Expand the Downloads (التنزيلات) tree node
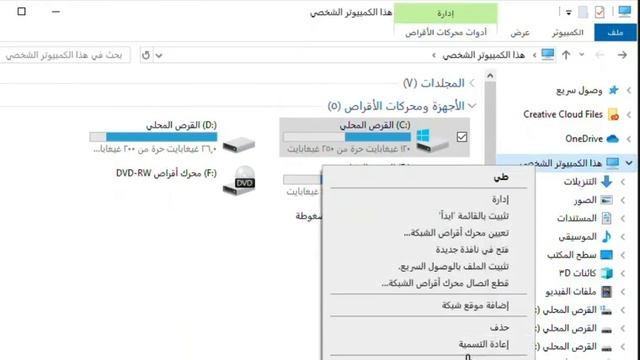The image size is (640, 360). [x=623, y=182]
